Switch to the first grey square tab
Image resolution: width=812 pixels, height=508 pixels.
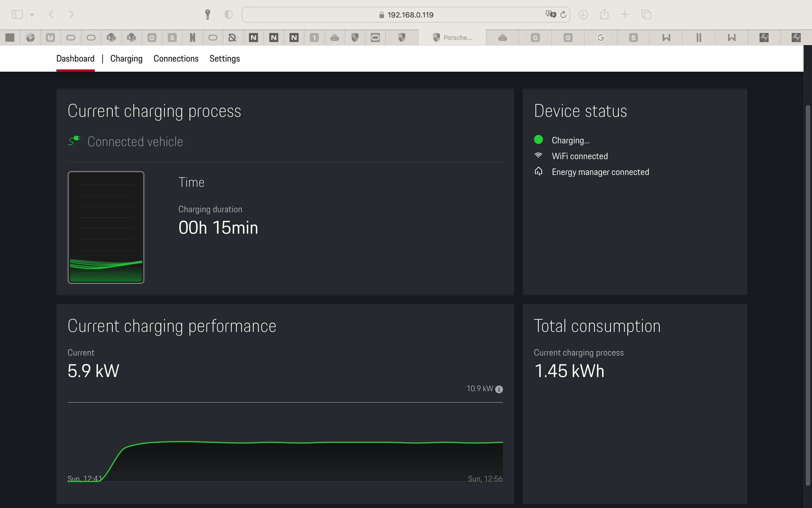point(10,38)
